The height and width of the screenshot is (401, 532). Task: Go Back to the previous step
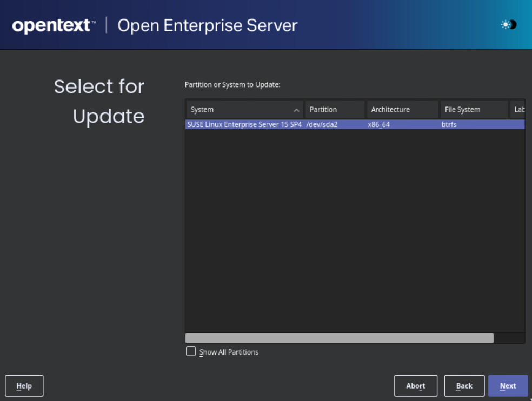tap(464, 386)
